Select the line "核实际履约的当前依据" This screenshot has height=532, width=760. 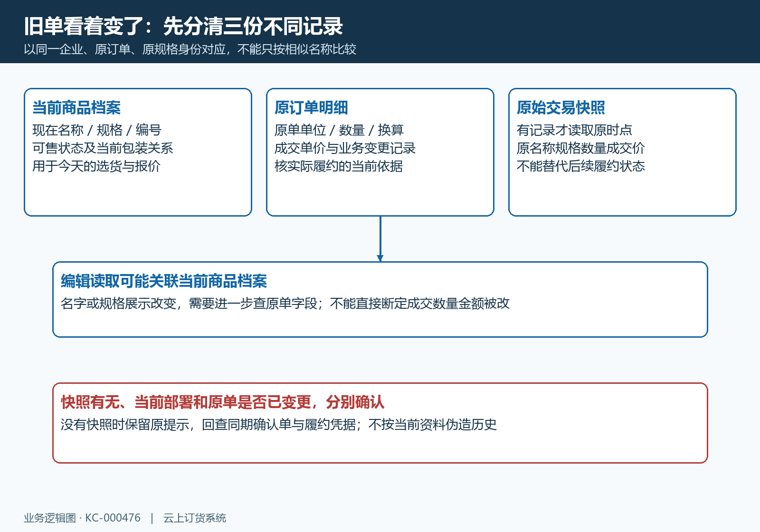tap(339, 166)
